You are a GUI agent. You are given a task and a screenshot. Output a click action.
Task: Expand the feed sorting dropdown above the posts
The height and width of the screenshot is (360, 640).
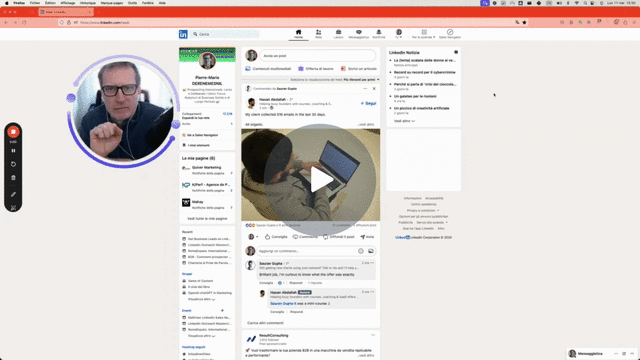point(361,80)
